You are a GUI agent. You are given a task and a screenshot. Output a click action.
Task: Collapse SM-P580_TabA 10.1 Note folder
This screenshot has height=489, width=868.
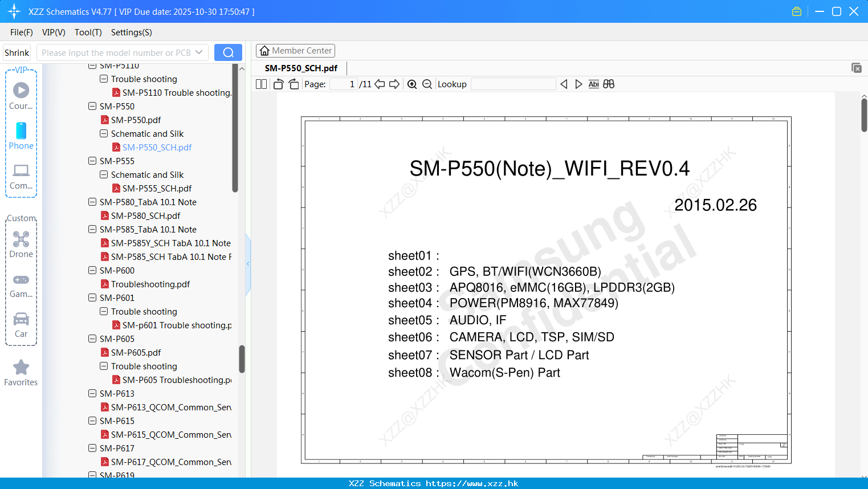[x=92, y=202]
